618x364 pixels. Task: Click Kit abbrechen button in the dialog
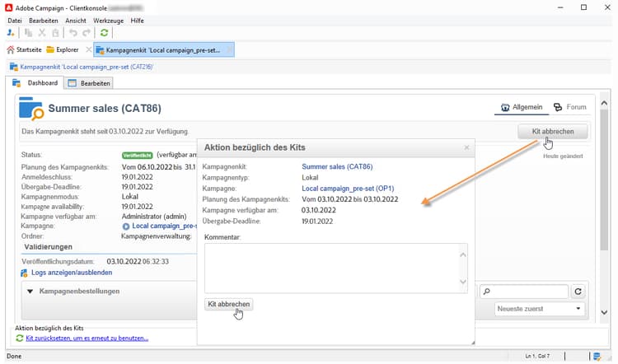[228, 304]
